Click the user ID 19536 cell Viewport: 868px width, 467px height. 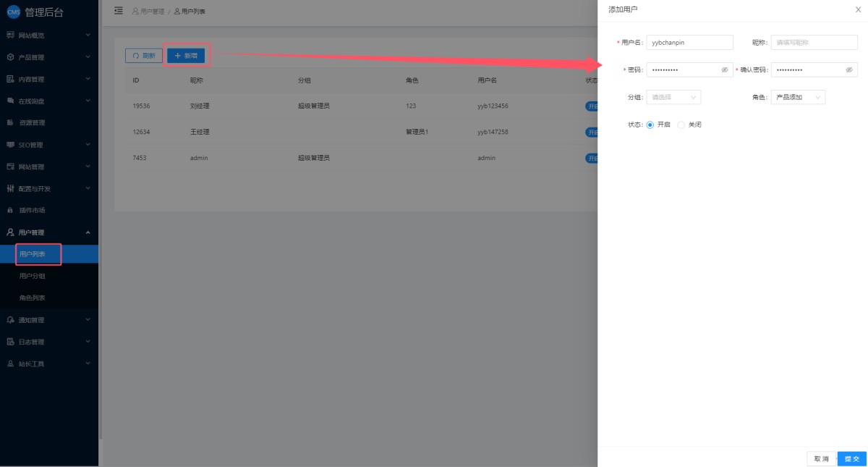[x=141, y=106]
